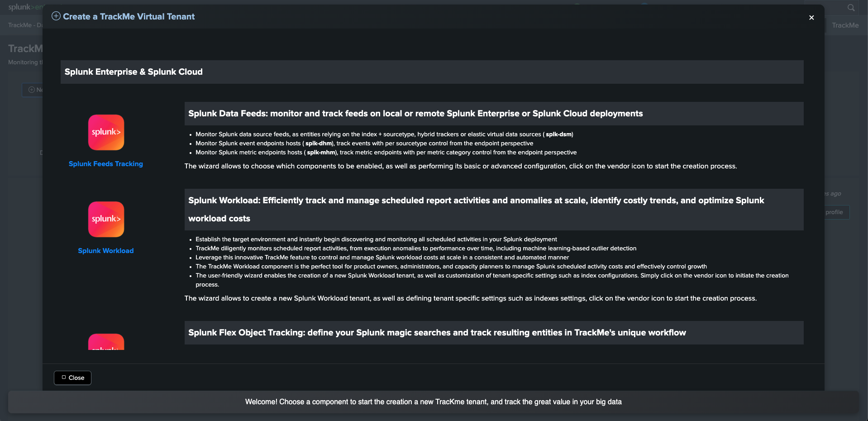Click the Splunk Workload vendor icon
The width and height of the screenshot is (868, 421).
pyautogui.click(x=106, y=219)
